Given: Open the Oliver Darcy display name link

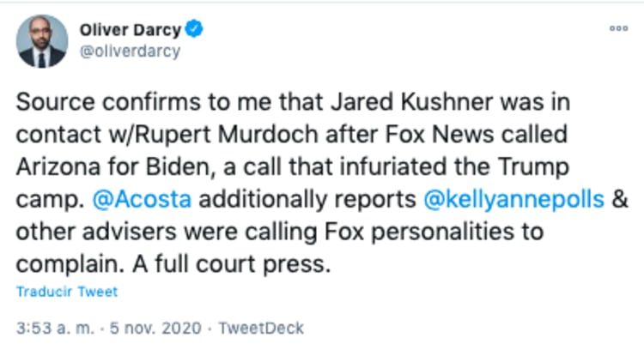Looking at the screenshot, I should (130, 31).
